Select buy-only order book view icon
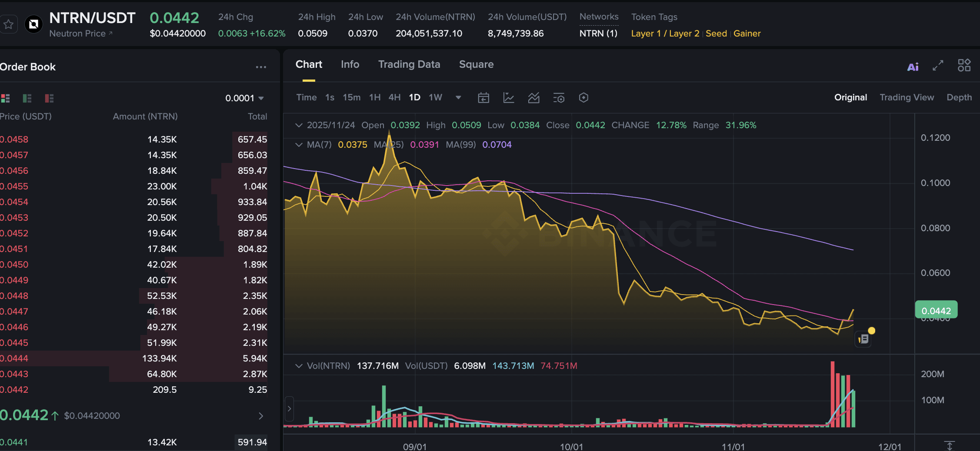The width and height of the screenshot is (980, 451). click(x=27, y=98)
